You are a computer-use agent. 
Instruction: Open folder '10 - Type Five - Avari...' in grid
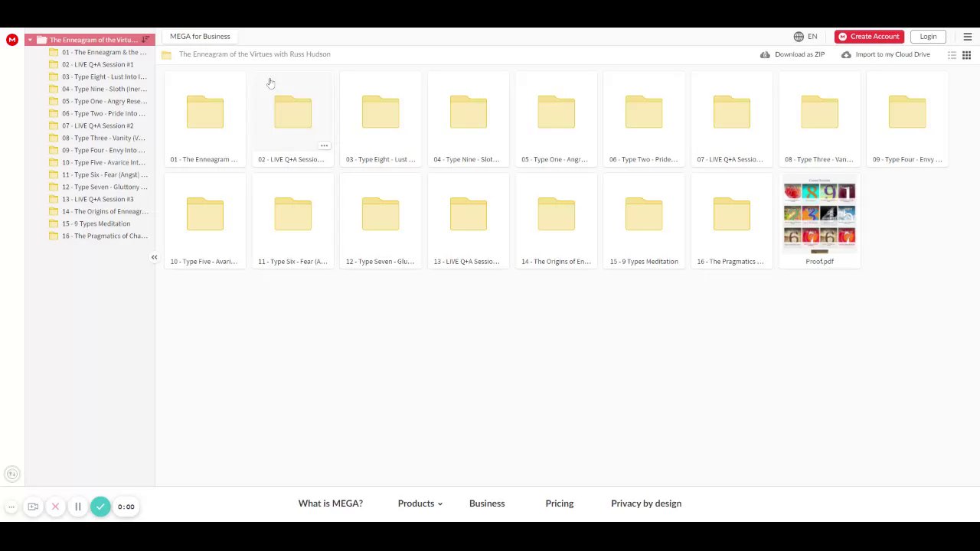click(x=205, y=221)
